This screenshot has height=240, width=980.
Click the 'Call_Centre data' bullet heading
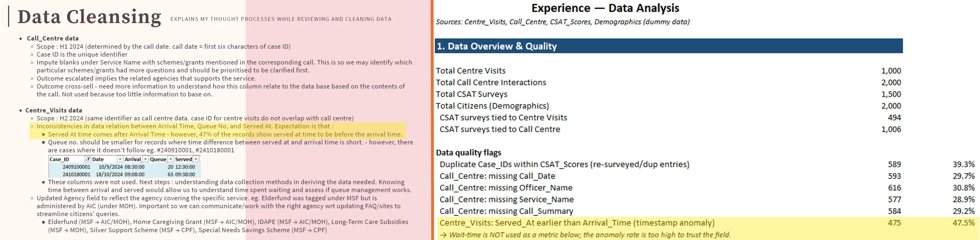[x=53, y=38]
